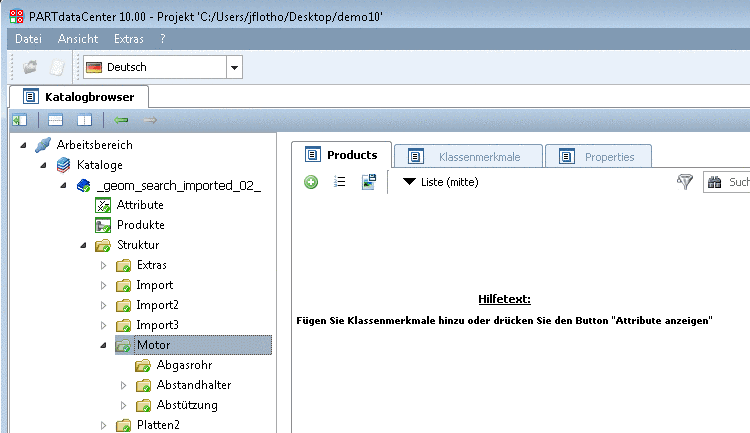Select the _geom_search_imported_02_ tree item
The height and width of the screenshot is (433, 750).
179,185
